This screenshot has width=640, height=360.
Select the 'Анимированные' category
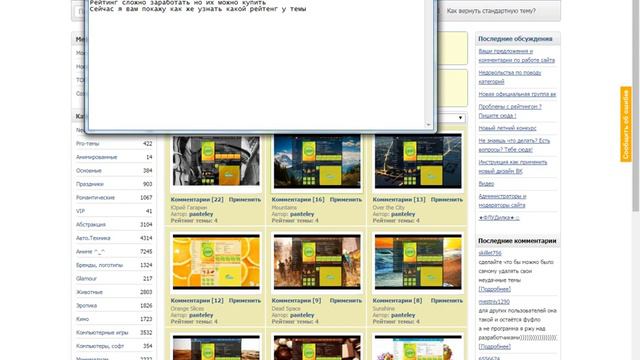(96, 157)
